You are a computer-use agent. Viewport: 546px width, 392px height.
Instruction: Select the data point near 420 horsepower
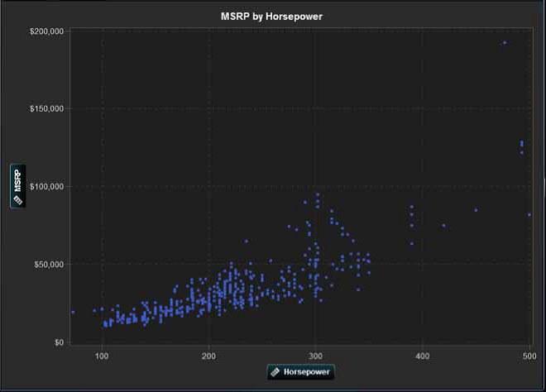pyautogui.click(x=443, y=226)
